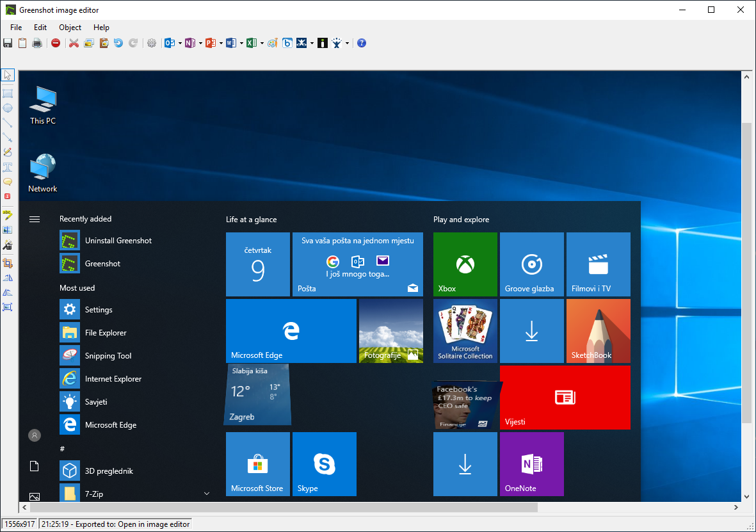This screenshot has height=532, width=756.
Task: Rotate the image counter-clockwise
Action: coord(8,293)
